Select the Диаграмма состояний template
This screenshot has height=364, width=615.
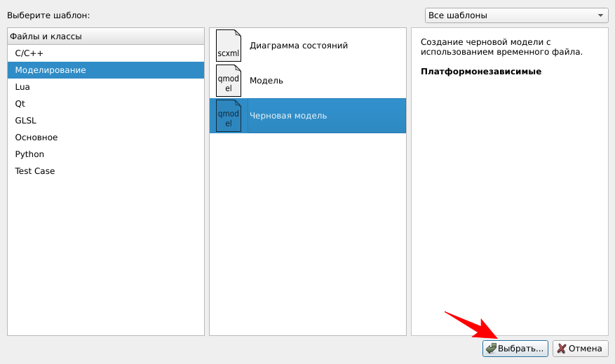[x=299, y=46]
